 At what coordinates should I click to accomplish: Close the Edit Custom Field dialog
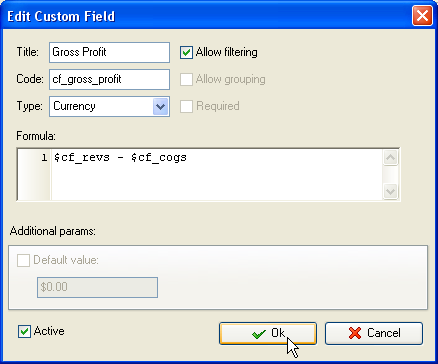pos(422,16)
